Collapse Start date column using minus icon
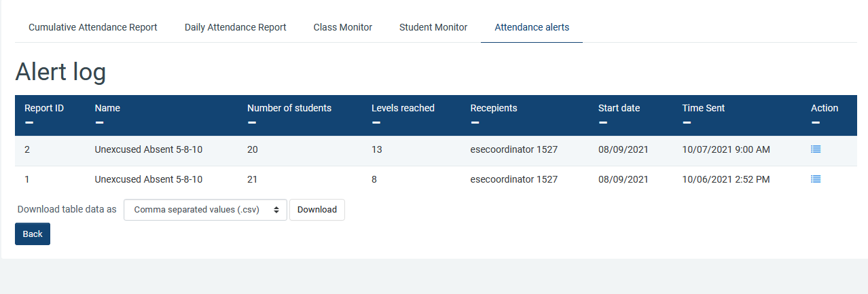 point(603,123)
